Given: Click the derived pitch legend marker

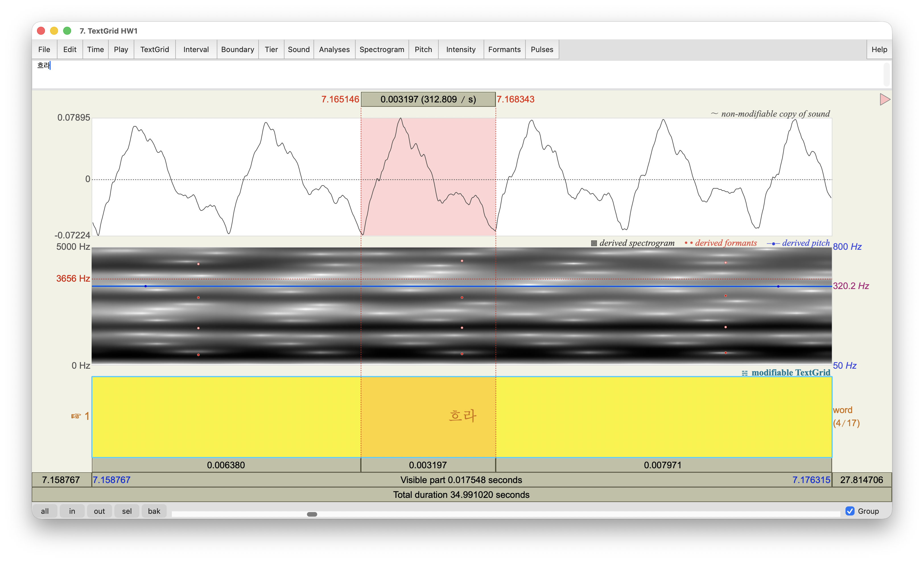Looking at the screenshot, I should pos(773,244).
